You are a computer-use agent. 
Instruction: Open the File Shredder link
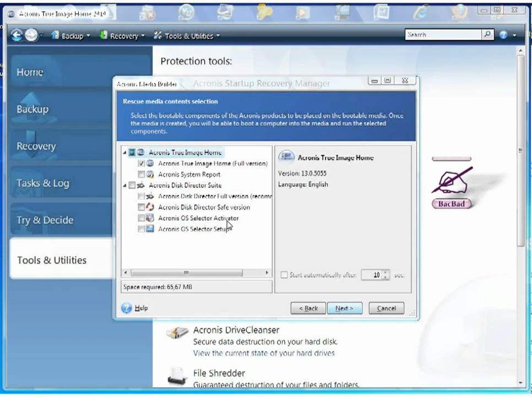click(219, 373)
